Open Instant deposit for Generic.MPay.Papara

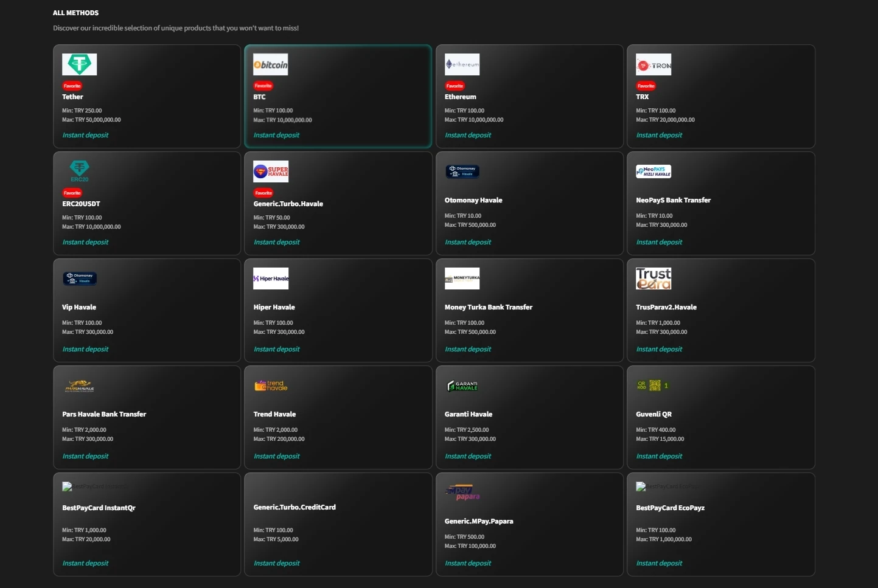468,563
